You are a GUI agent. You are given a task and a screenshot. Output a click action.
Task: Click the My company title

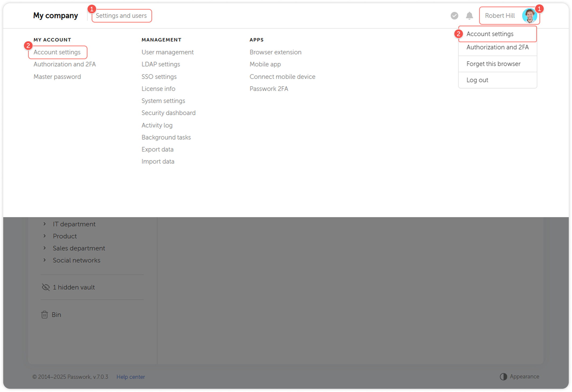click(55, 16)
